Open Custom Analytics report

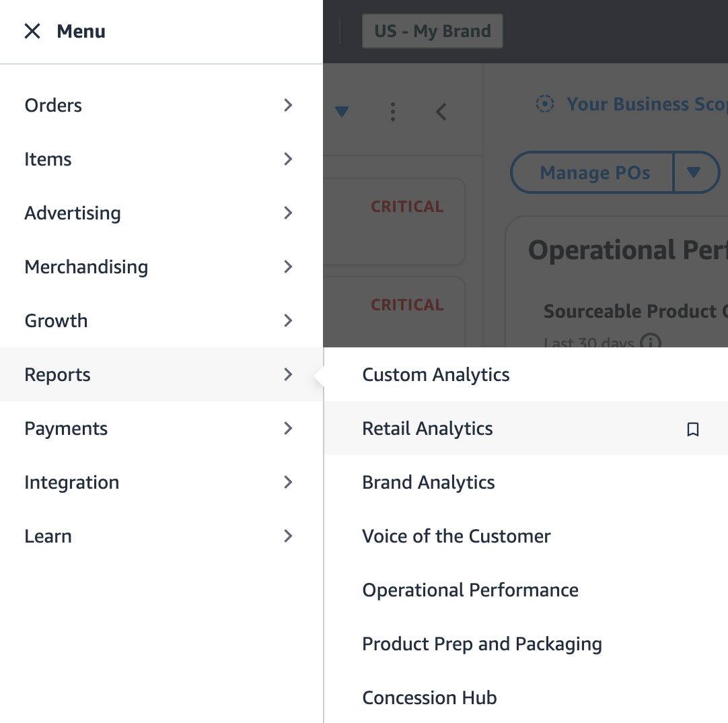click(x=526, y=374)
